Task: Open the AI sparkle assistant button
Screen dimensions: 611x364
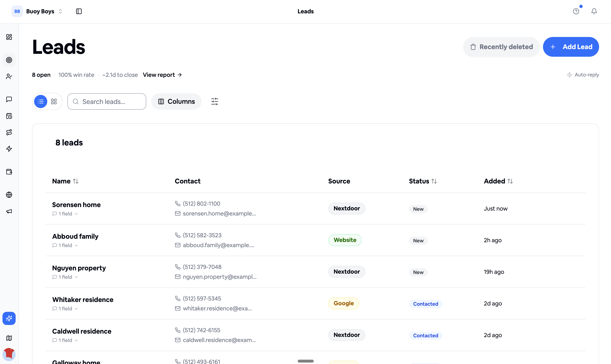Action: click(x=9, y=318)
